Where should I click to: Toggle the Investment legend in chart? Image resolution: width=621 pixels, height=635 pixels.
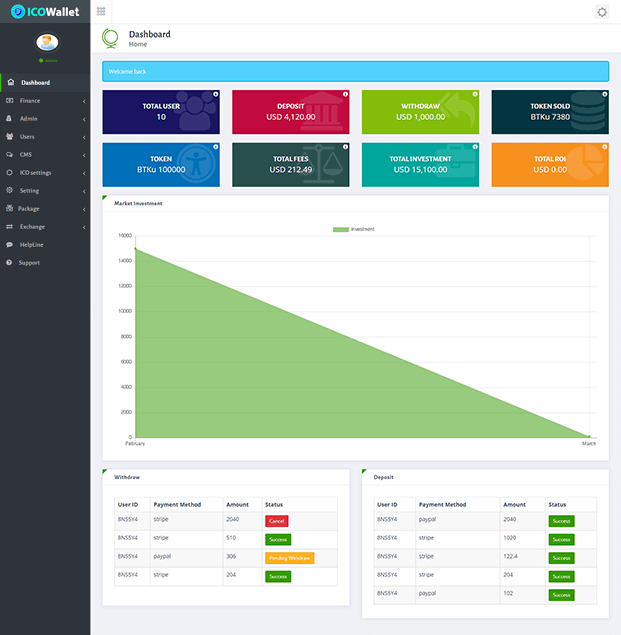click(x=355, y=229)
